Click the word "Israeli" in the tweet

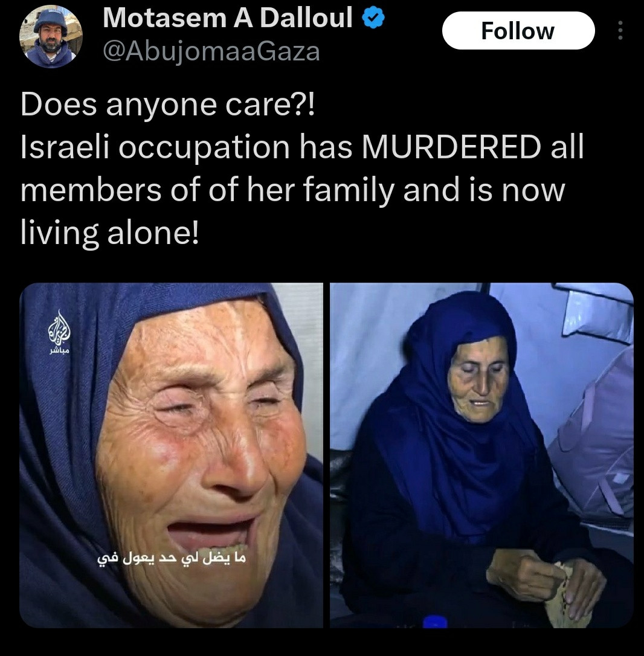[65, 147]
